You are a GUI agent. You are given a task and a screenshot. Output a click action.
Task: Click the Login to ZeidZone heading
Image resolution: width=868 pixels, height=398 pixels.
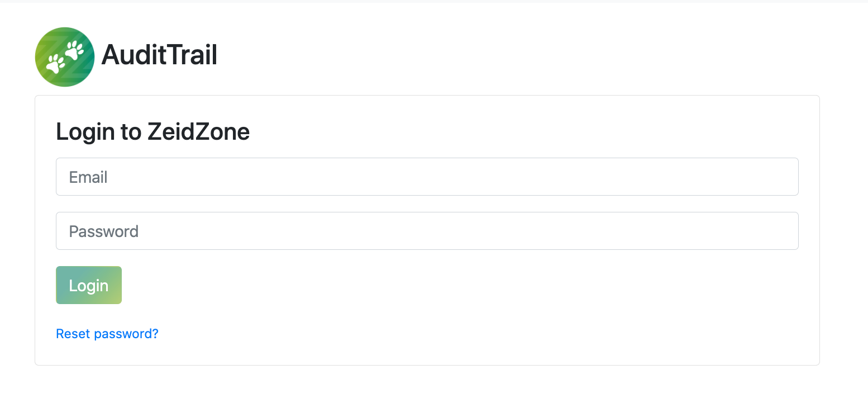[x=152, y=132]
